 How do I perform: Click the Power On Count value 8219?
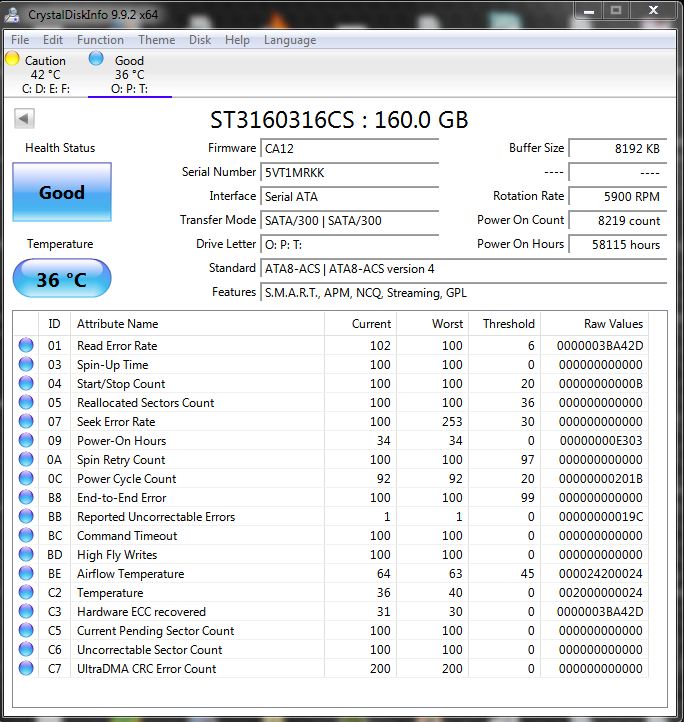point(618,220)
